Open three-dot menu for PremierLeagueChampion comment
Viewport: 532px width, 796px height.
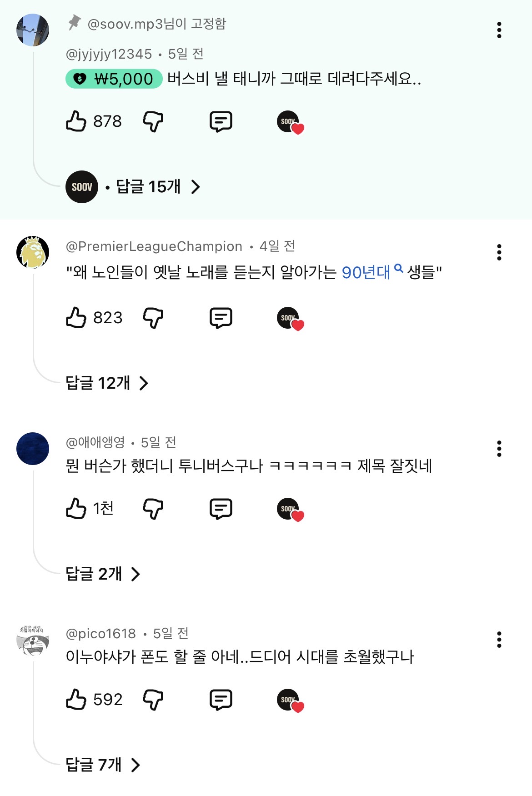tap(499, 252)
